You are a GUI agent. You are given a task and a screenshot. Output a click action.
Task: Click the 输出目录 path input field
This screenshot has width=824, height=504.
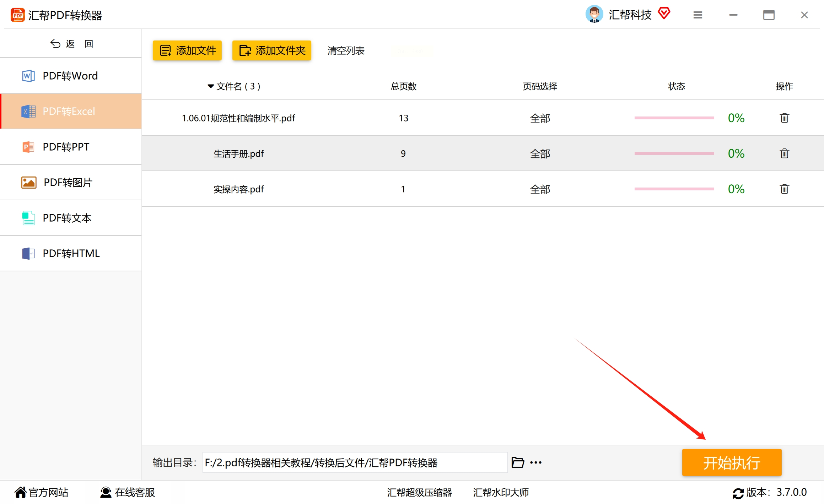point(355,462)
